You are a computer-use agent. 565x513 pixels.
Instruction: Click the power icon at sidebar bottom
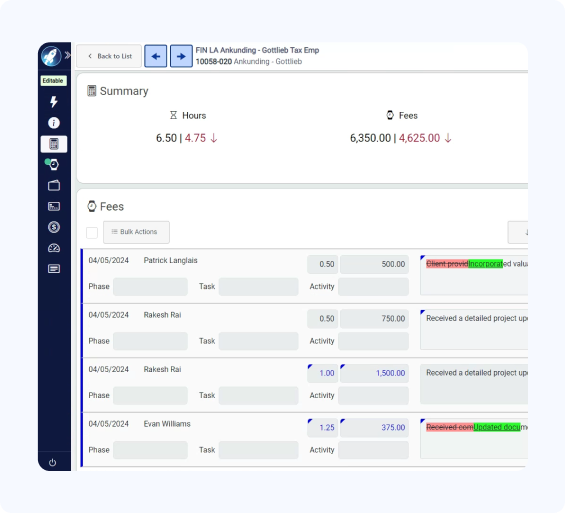click(53, 462)
